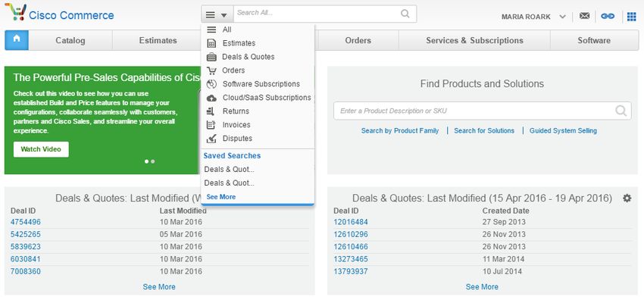Click See More under right deals table
Viewport: 644px width, 300px height.
tap(482, 287)
